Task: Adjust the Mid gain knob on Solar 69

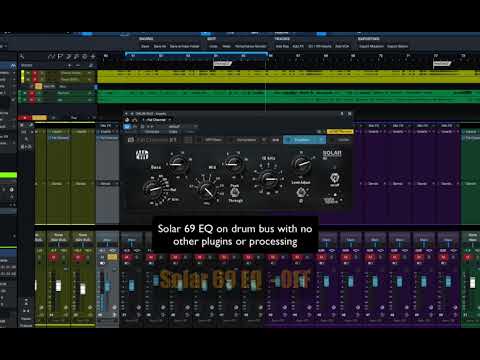Action: tap(233, 163)
